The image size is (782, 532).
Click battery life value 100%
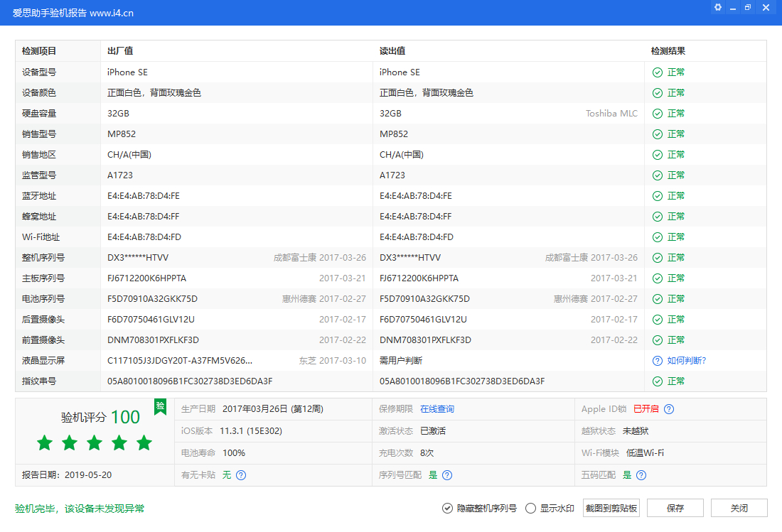[x=234, y=452]
